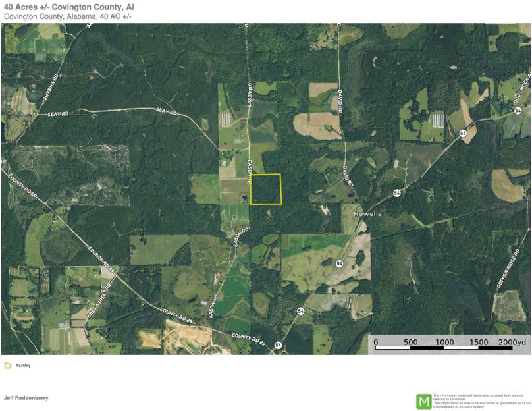The width and height of the screenshot is (532, 411).
Task: Click the 1500 mark on scale bar
Action: (479, 342)
